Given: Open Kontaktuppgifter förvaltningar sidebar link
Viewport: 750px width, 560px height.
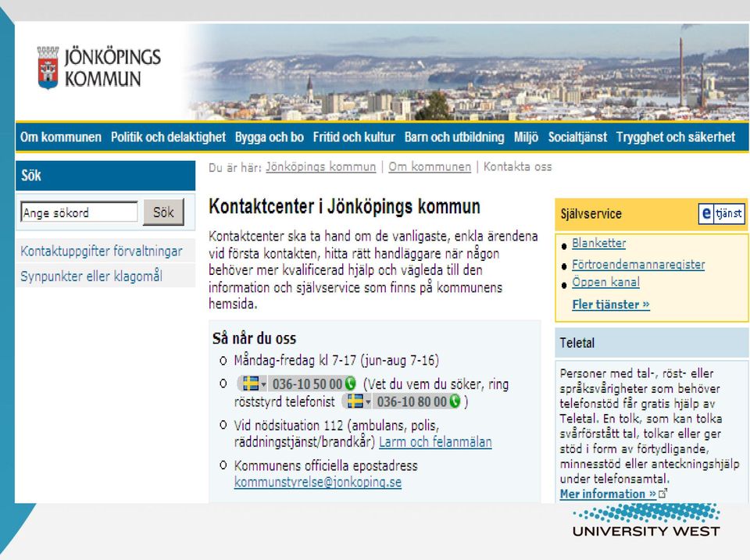Looking at the screenshot, I should pos(102,251).
